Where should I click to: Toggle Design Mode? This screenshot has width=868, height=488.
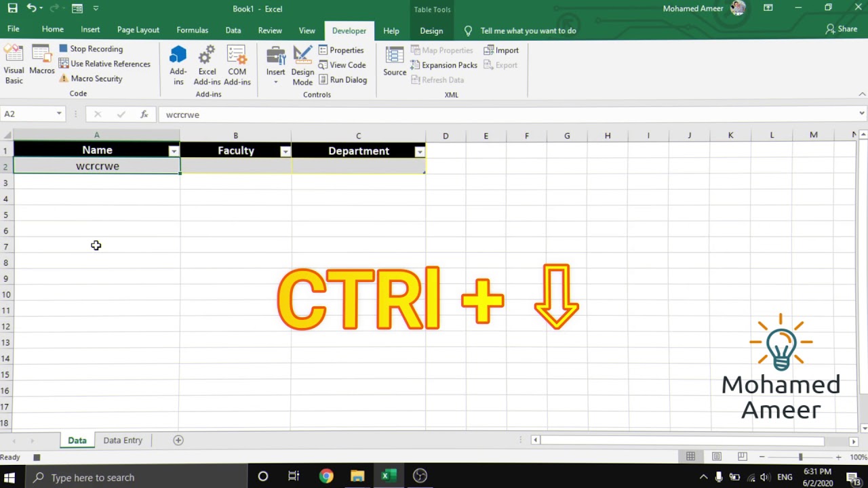(302, 66)
